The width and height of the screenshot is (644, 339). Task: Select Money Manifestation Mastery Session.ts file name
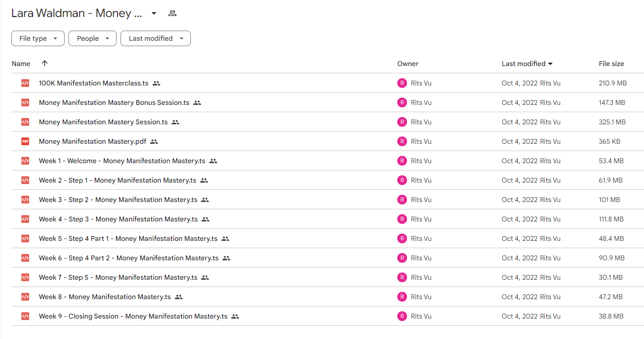pyautogui.click(x=103, y=122)
